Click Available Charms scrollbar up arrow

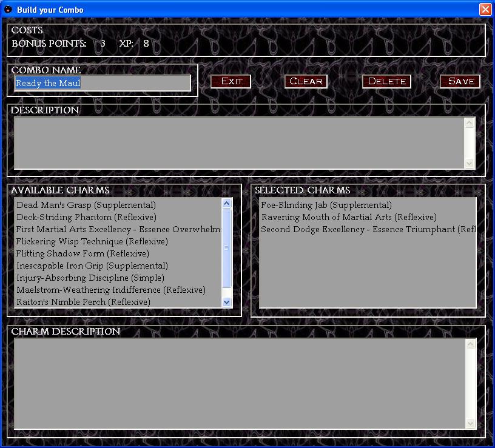point(227,204)
